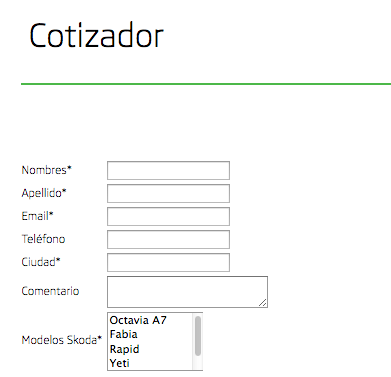
Task: Focus the Apellido text box
Action: tap(168, 193)
